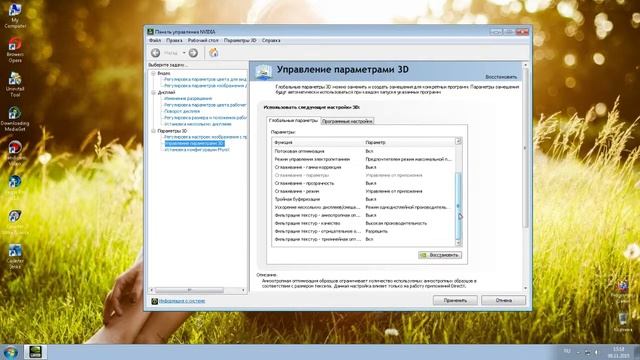Click Восстановить link in page header
This screenshot has width=640, height=360.
[501, 77]
